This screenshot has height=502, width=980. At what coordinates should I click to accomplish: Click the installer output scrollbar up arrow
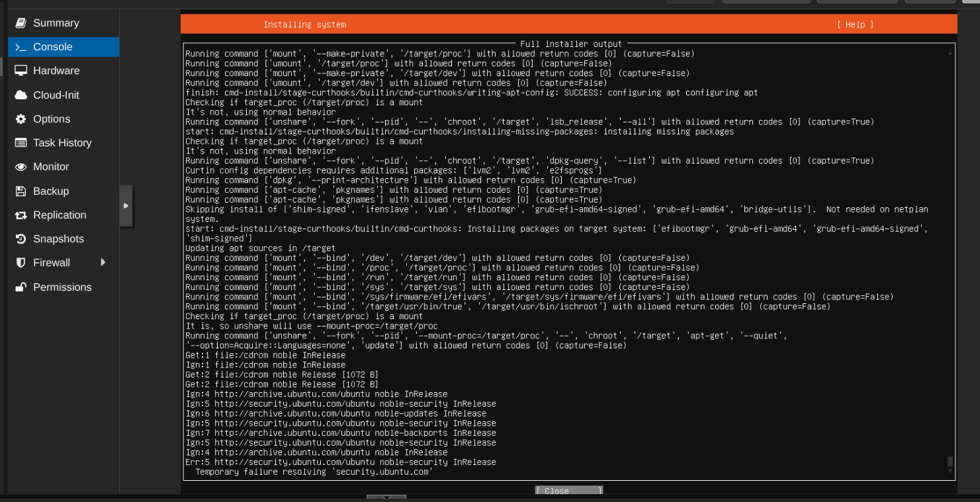(950, 52)
